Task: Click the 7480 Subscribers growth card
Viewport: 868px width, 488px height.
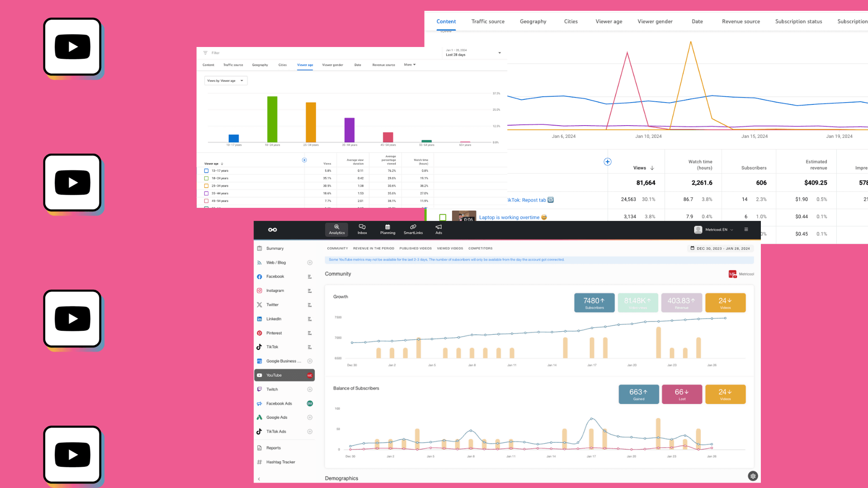Action: tap(594, 303)
